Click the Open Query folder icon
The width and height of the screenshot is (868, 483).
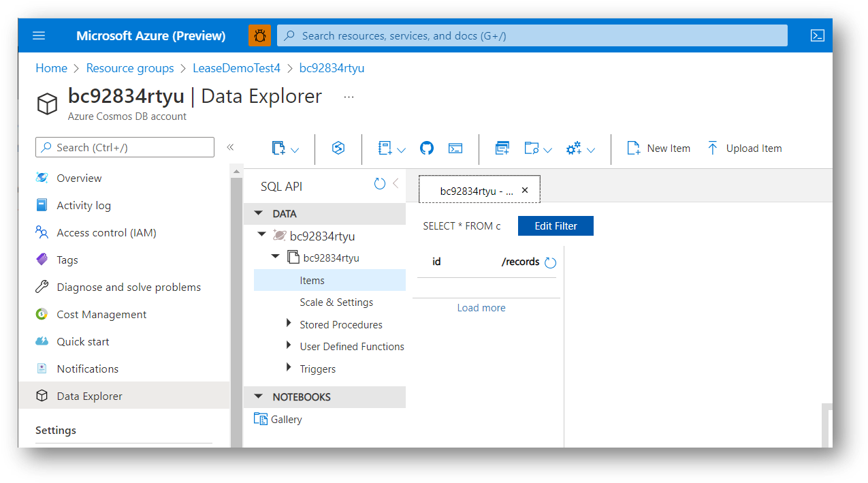(x=532, y=149)
